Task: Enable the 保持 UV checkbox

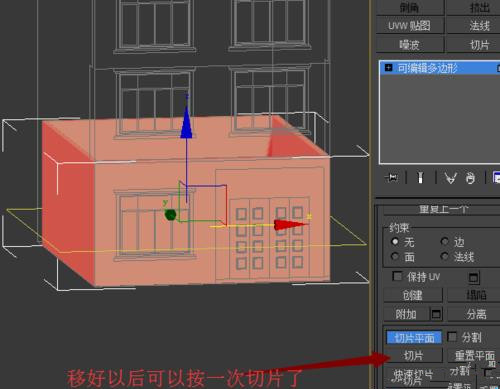Action: pos(397,276)
